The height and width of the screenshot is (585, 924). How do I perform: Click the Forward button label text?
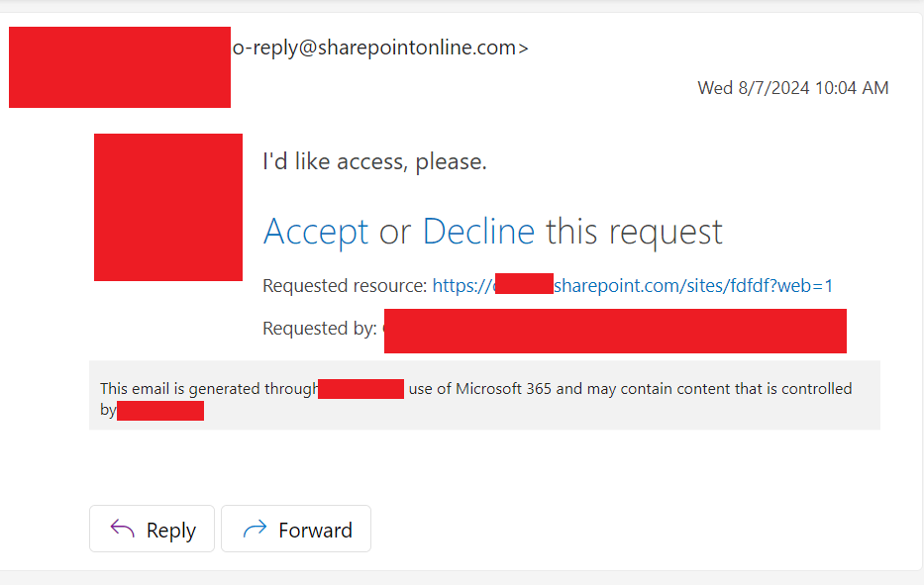(315, 531)
